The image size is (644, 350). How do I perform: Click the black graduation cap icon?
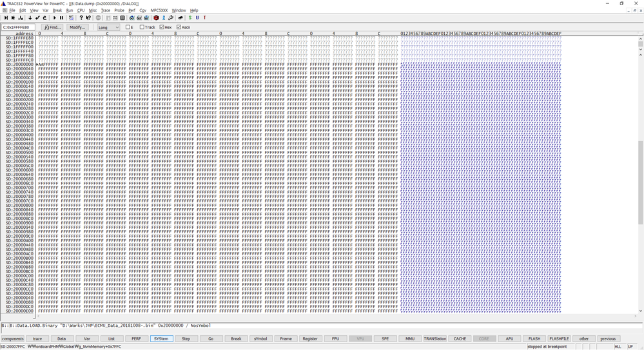(181, 17)
